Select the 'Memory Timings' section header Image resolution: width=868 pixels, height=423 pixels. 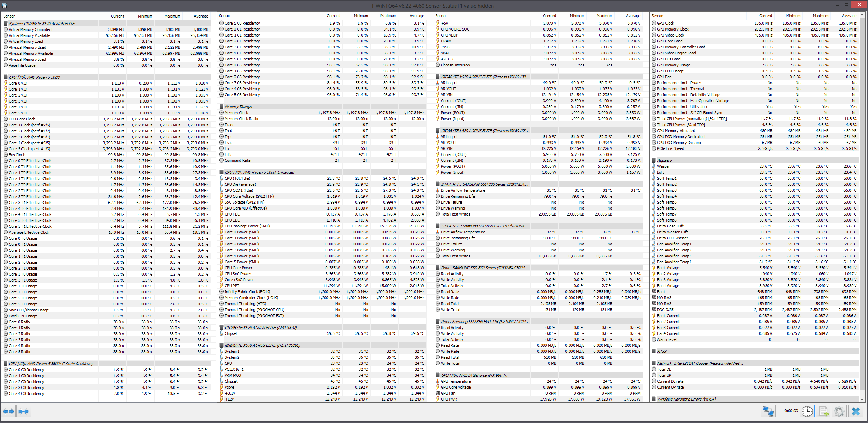tap(238, 107)
